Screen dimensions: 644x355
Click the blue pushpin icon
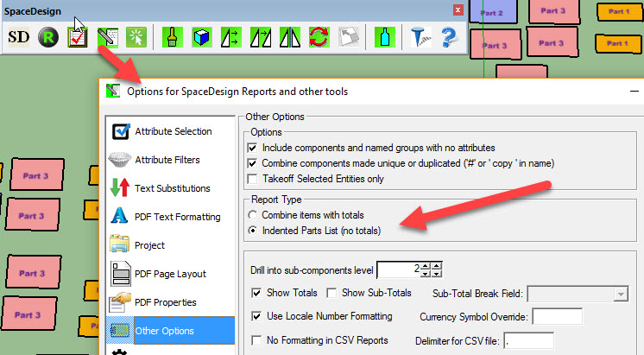[420, 37]
